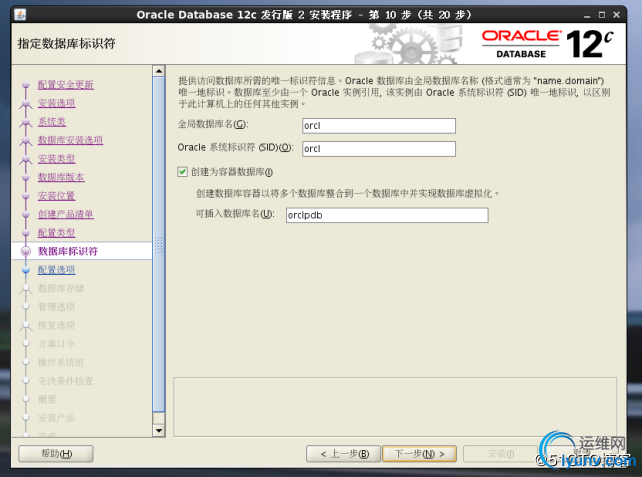Click the disabled 恢复选项 step text

[x=57, y=326]
